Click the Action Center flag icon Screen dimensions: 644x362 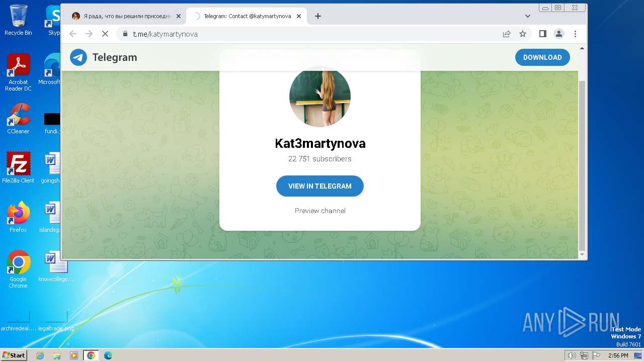(596, 355)
